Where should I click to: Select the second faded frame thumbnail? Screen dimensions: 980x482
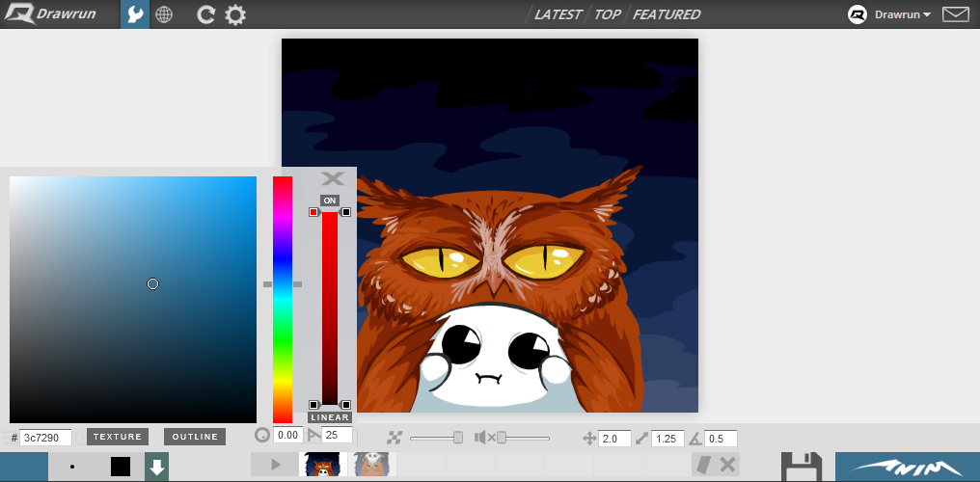click(372, 465)
